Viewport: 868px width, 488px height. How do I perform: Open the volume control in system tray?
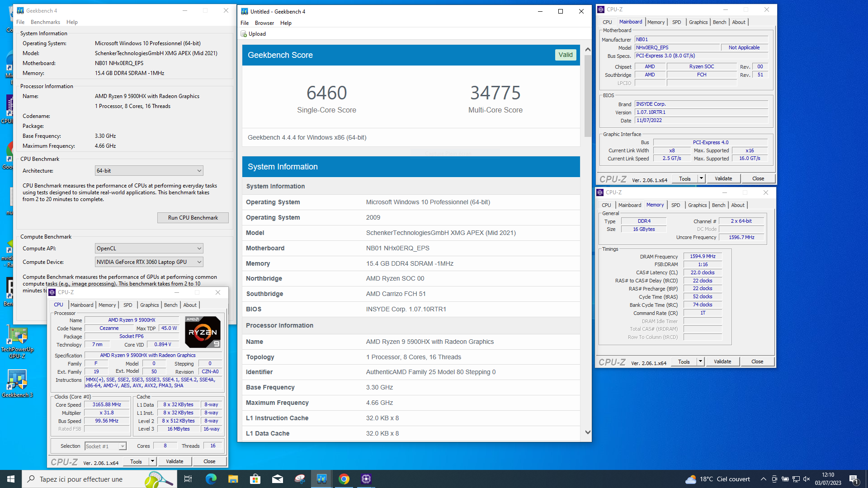[807, 479]
